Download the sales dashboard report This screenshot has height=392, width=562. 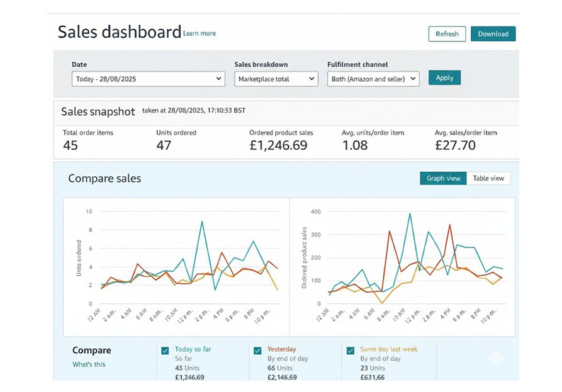click(x=493, y=34)
